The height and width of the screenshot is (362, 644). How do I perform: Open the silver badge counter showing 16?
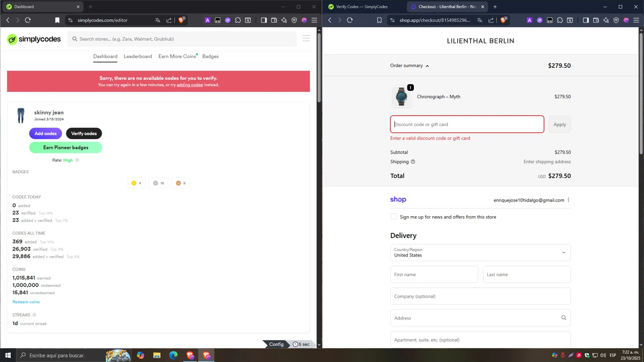coord(158,183)
